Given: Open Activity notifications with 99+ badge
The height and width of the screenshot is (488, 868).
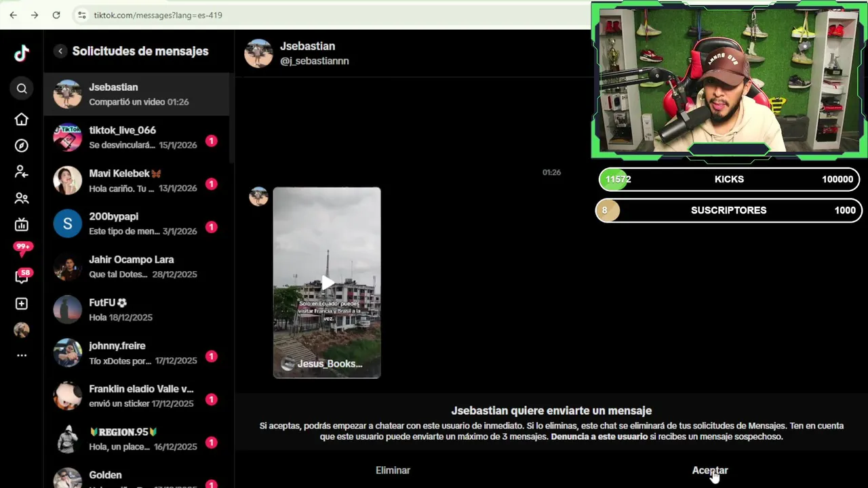Looking at the screenshot, I should (22, 249).
